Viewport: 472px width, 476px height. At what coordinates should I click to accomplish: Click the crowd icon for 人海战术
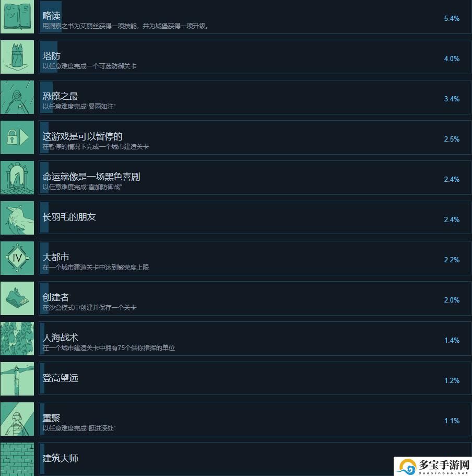[x=17, y=339]
